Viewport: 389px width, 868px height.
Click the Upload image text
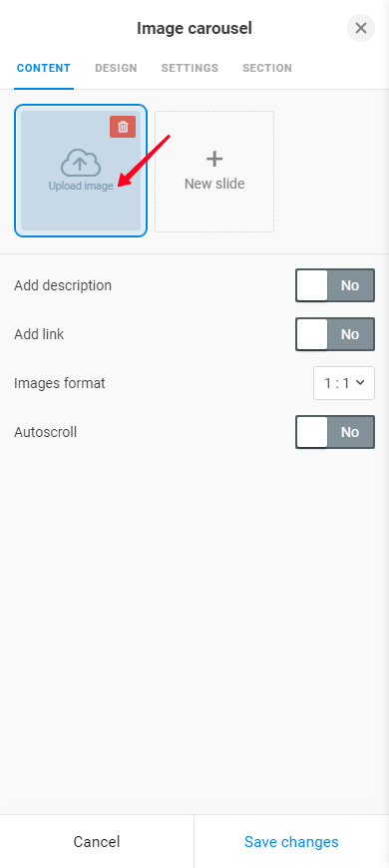click(x=81, y=186)
